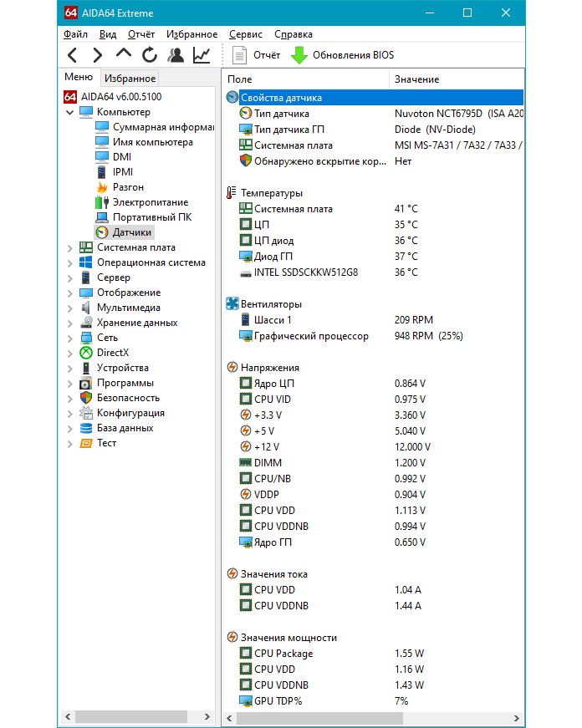Open the Избранное menu in menu bar
This screenshot has height=728, width=582.
pos(191,34)
